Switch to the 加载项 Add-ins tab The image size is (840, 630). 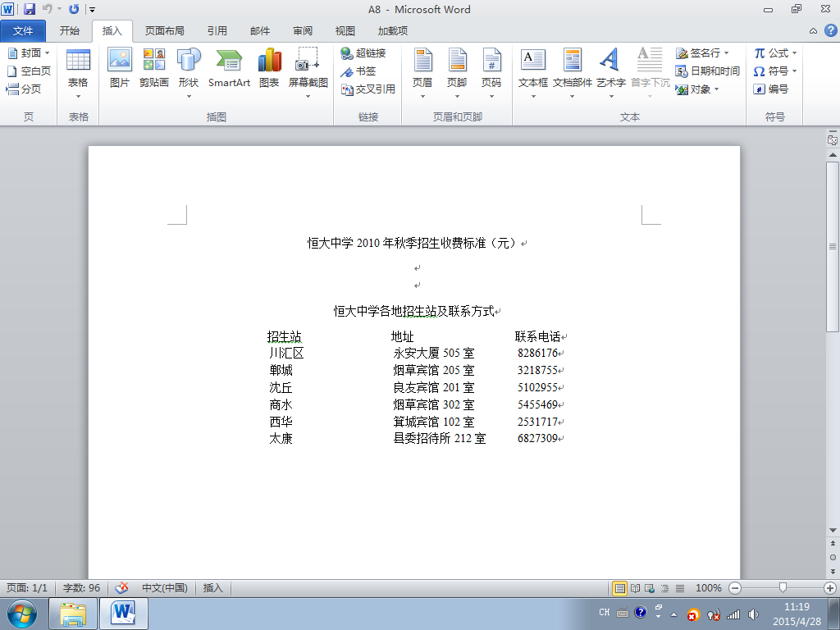coord(393,31)
